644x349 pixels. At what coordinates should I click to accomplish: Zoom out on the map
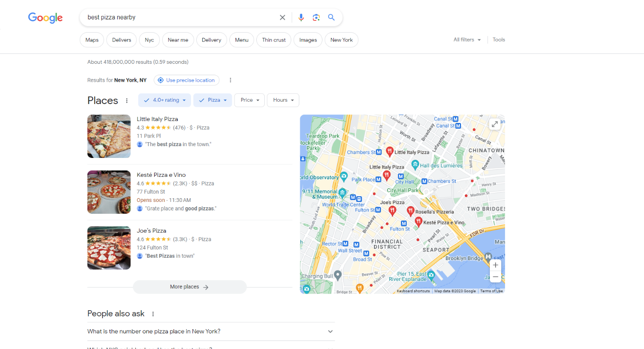pos(496,277)
